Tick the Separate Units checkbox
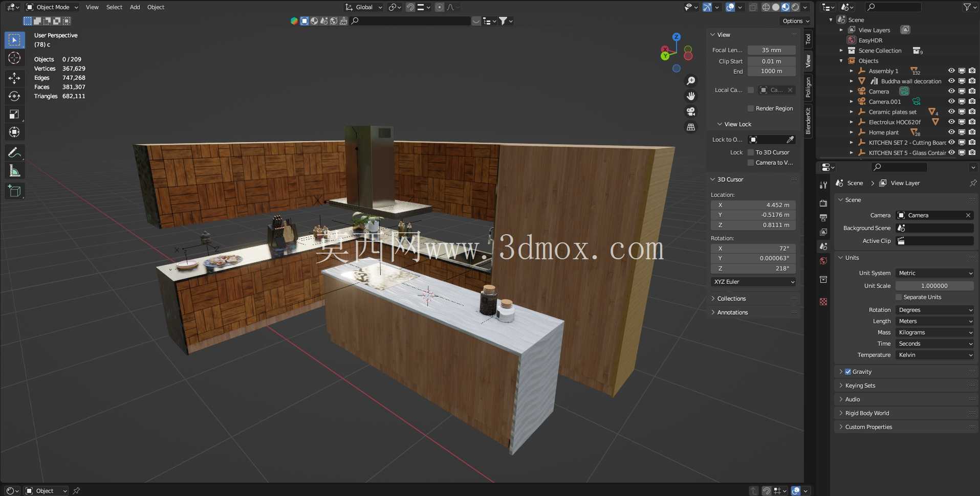980x496 pixels. 899,297
